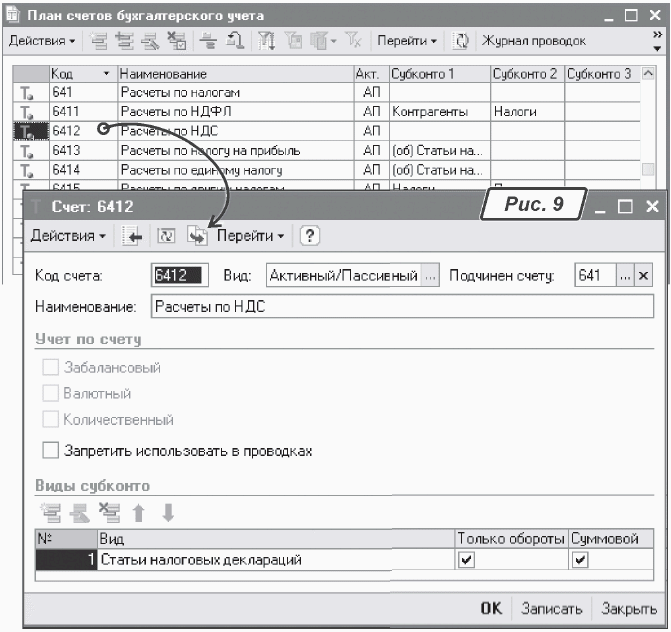Open Перейти dropdown in main window toolbar
This screenshot has width=671, height=632.
click(x=407, y=41)
